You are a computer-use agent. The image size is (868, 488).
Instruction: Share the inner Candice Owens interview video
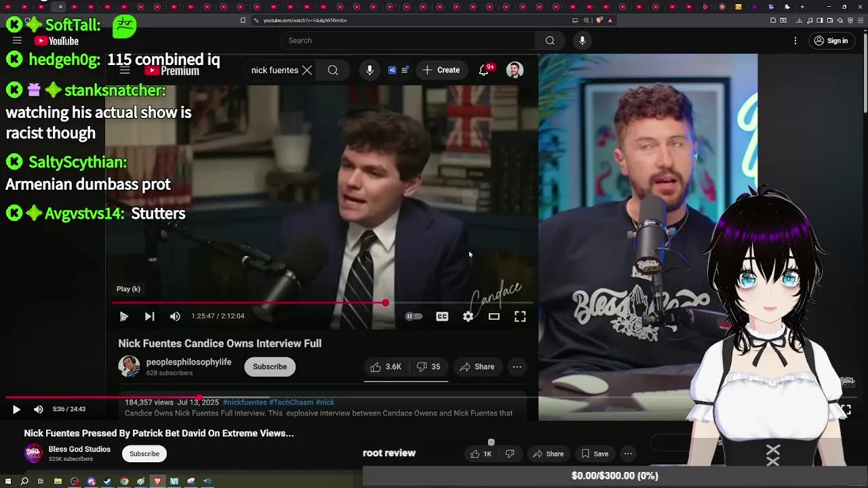point(477,367)
